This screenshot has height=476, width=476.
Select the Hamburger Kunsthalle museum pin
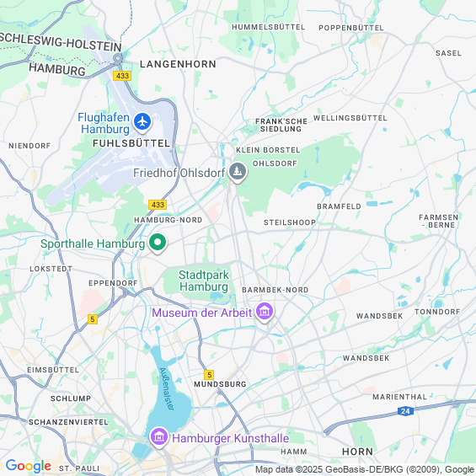(159, 438)
